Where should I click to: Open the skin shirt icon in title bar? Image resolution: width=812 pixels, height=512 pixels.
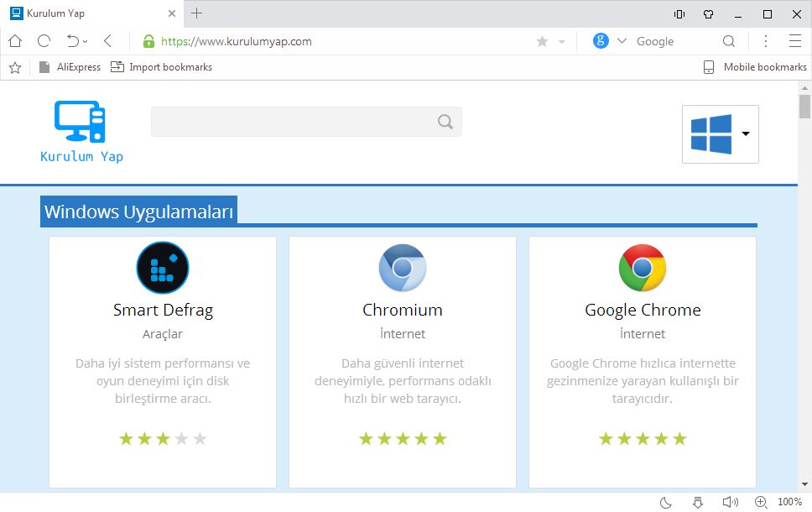tap(709, 14)
